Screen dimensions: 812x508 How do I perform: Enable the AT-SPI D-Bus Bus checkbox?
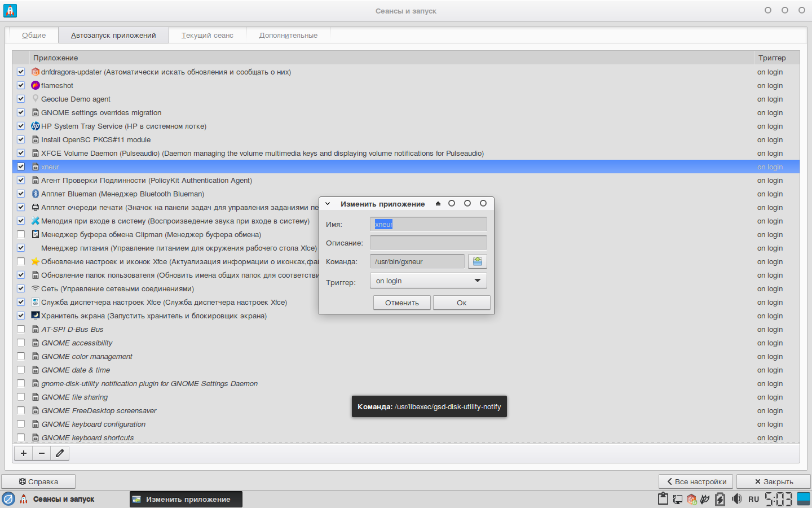[x=21, y=330]
